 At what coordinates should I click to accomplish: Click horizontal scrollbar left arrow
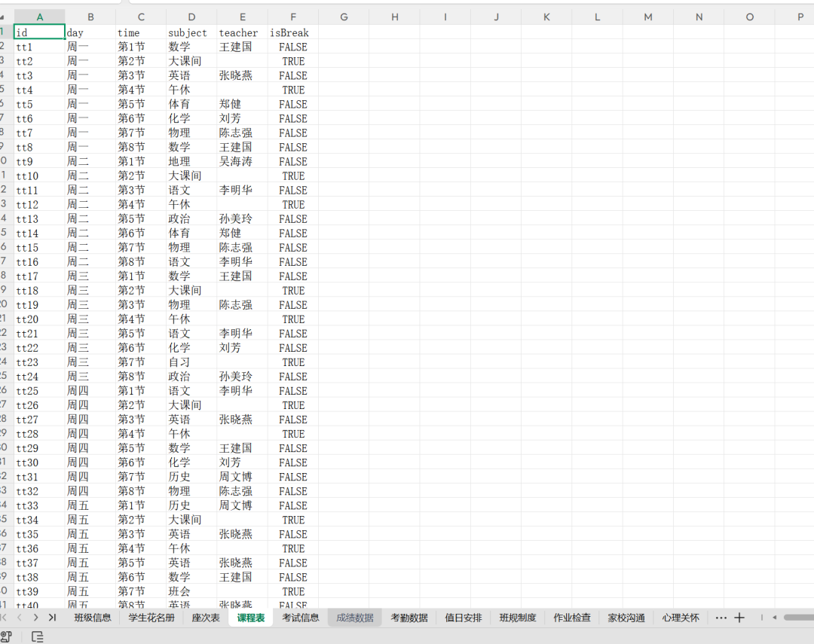tap(774, 618)
